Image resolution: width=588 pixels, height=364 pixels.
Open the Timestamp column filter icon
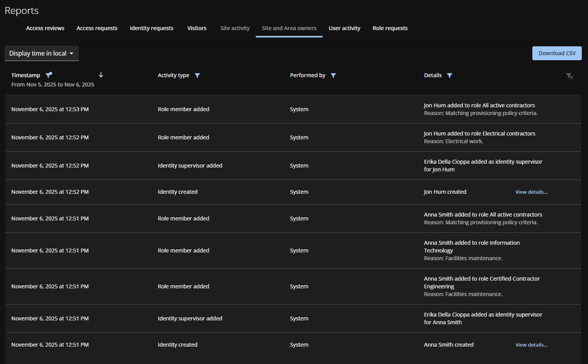[48, 75]
